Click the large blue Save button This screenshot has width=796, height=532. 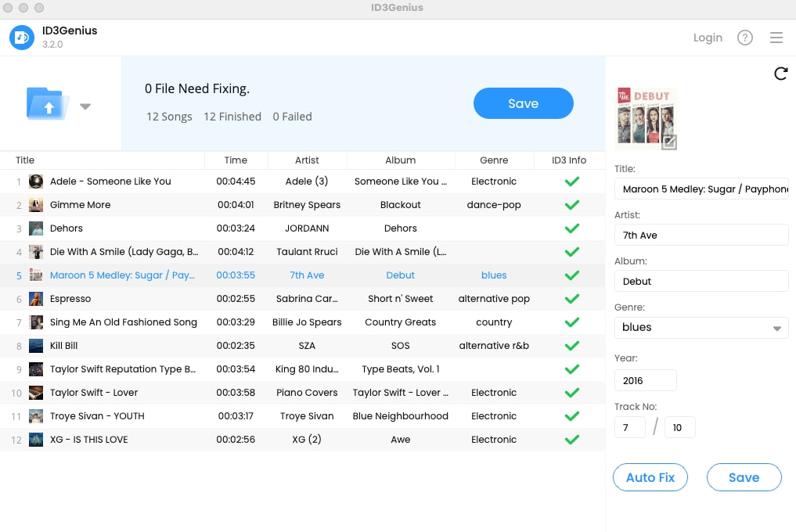click(x=524, y=103)
